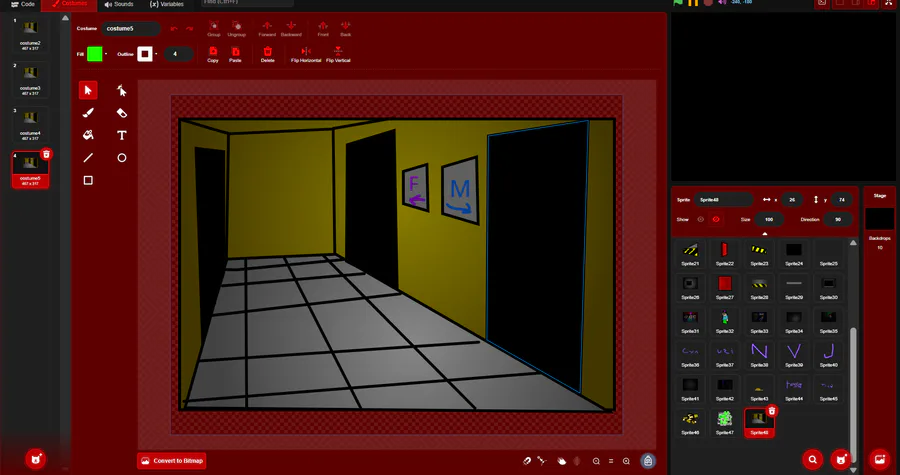Delete costume5 via trash badge
The image size is (900, 475).
coord(46,154)
